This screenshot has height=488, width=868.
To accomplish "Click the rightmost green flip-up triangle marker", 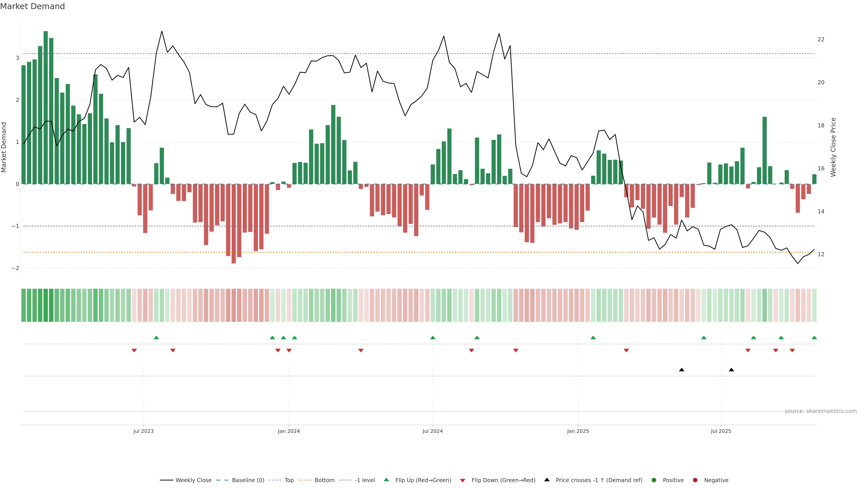I will pos(814,338).
